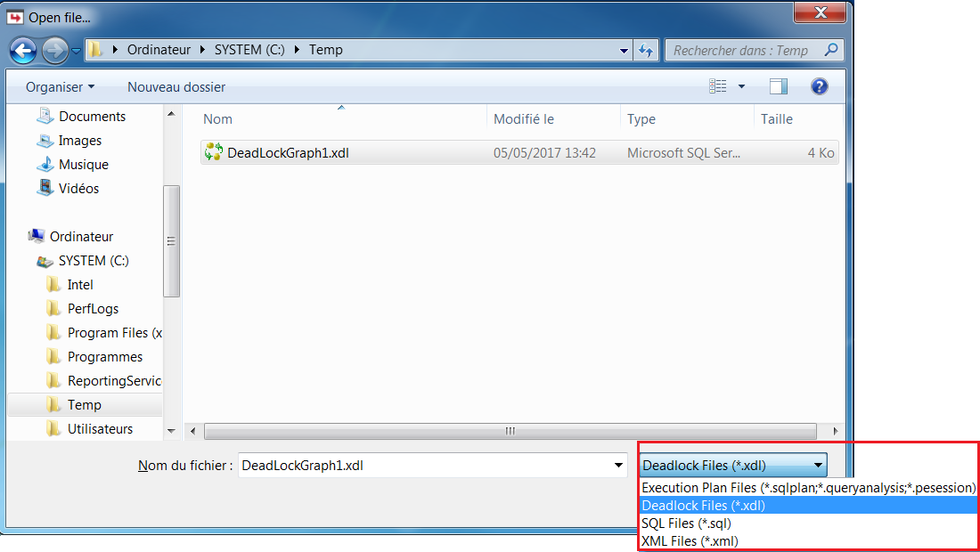The width and height of the screenshot is (980, 552).
Task: Click the forward navigation arrow
Action: (55, 50)
